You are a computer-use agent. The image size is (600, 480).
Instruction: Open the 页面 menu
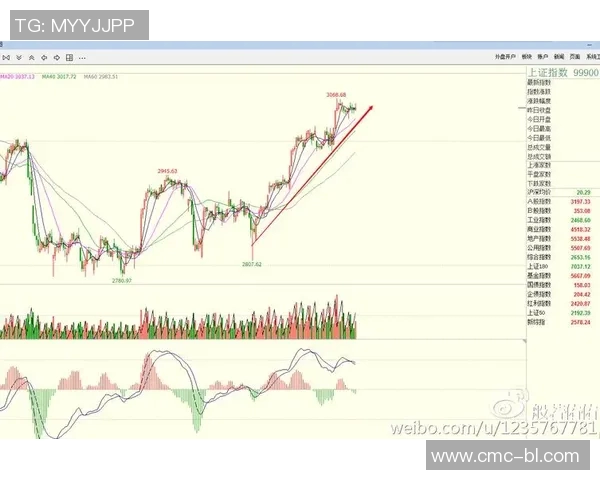[575, 57]
